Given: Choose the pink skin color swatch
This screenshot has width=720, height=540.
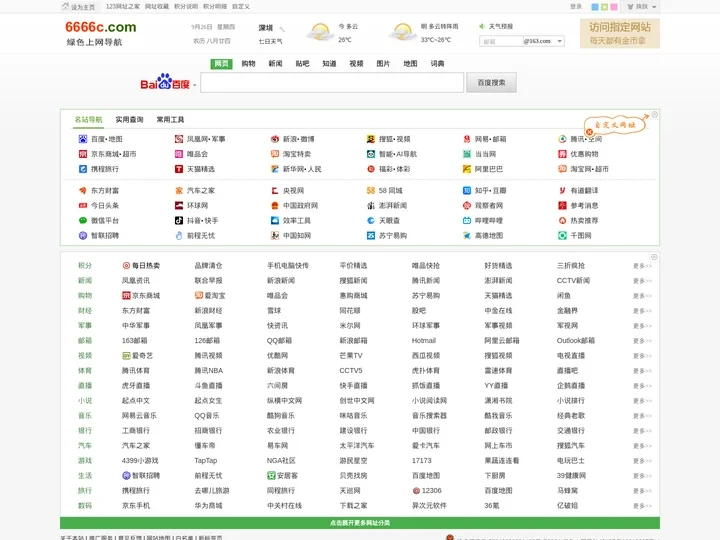Looking at the screenshot, I should pyautogui.click(x=614, y=7).
